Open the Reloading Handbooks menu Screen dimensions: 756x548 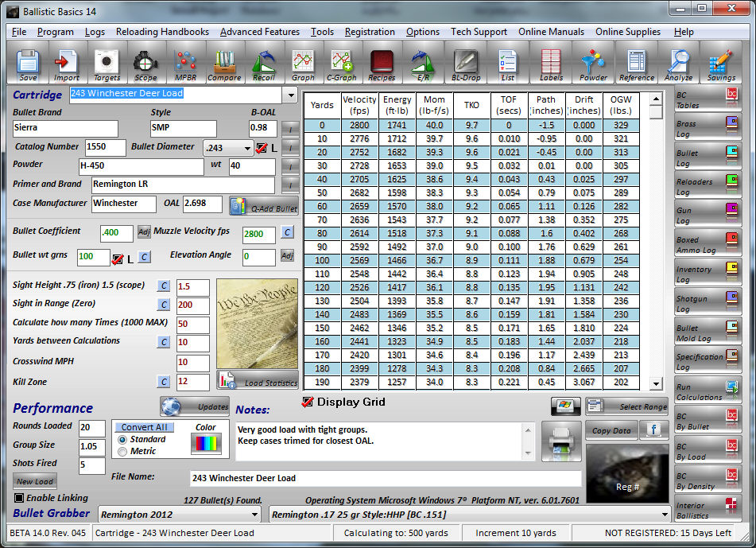(162, 32)
